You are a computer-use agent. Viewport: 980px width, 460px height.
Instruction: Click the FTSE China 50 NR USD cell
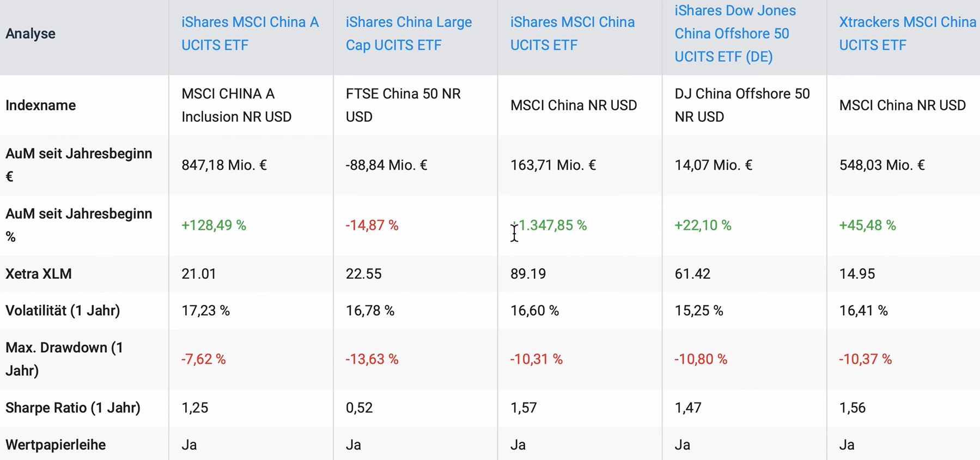(403, 105)
